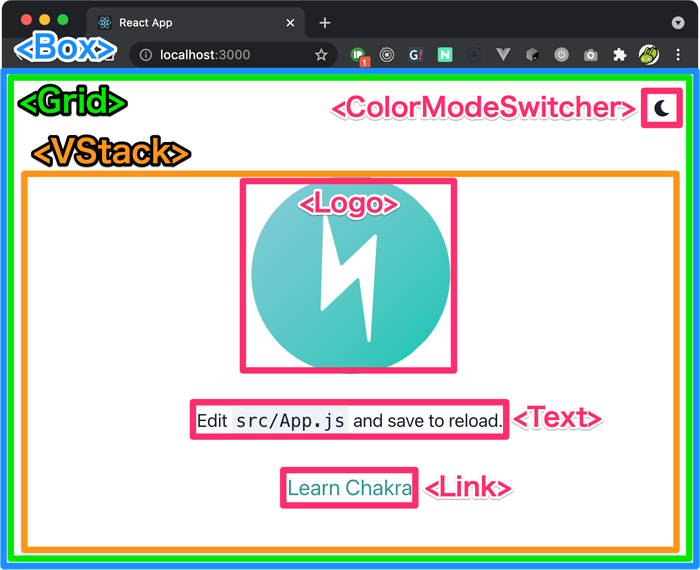The height and width of the screenshot is (570, 700).
Task: Open the Vue devtools V extension
Action: [503, 55]
